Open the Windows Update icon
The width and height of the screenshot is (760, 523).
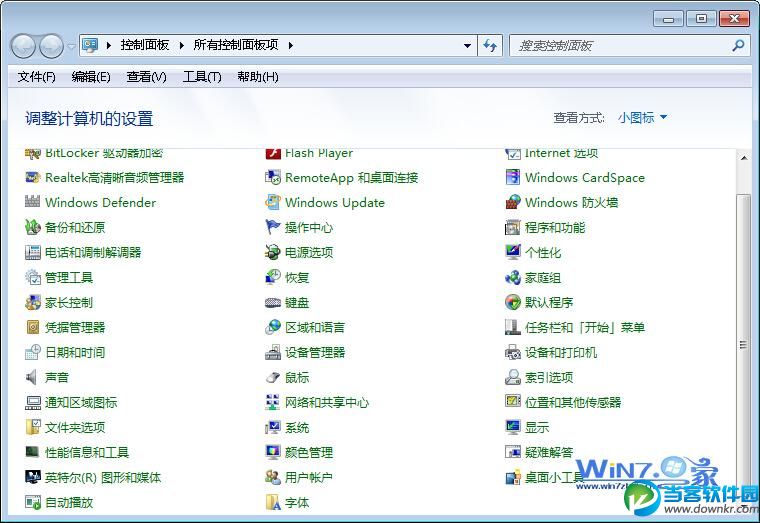(x=273, y=202)
